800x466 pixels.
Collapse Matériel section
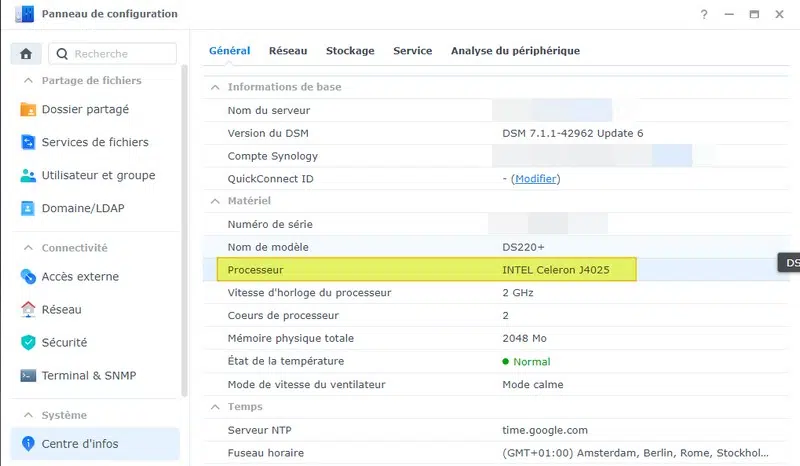point(215,201)
